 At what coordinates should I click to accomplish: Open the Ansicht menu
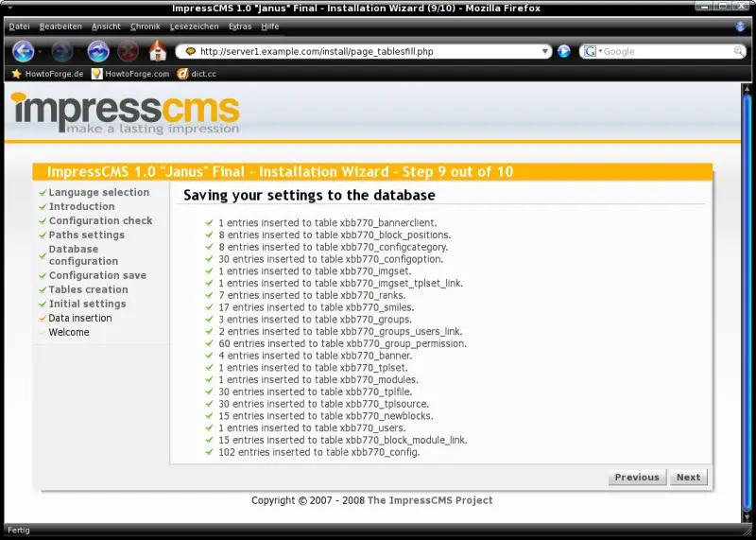tap(106, 26)
